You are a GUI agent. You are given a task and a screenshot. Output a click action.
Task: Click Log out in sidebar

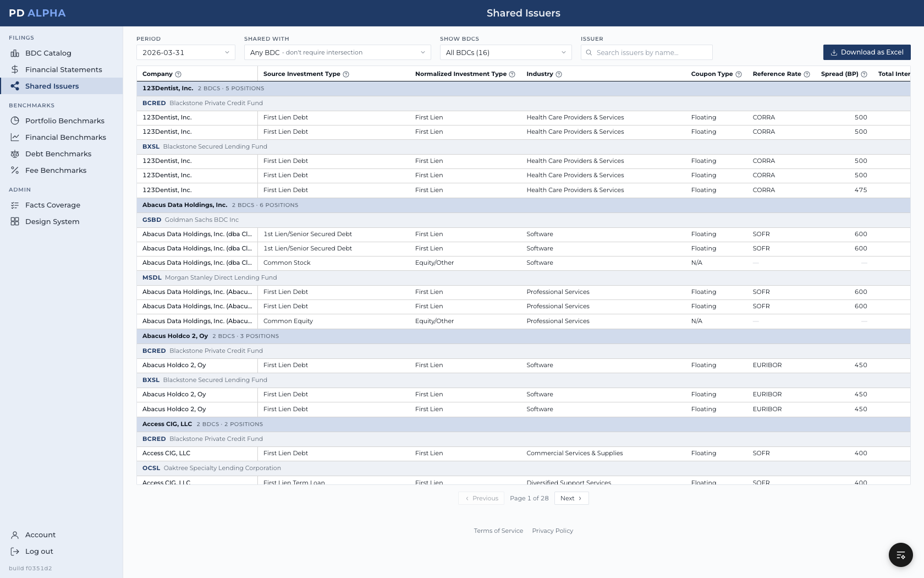(x=61, y=552)
